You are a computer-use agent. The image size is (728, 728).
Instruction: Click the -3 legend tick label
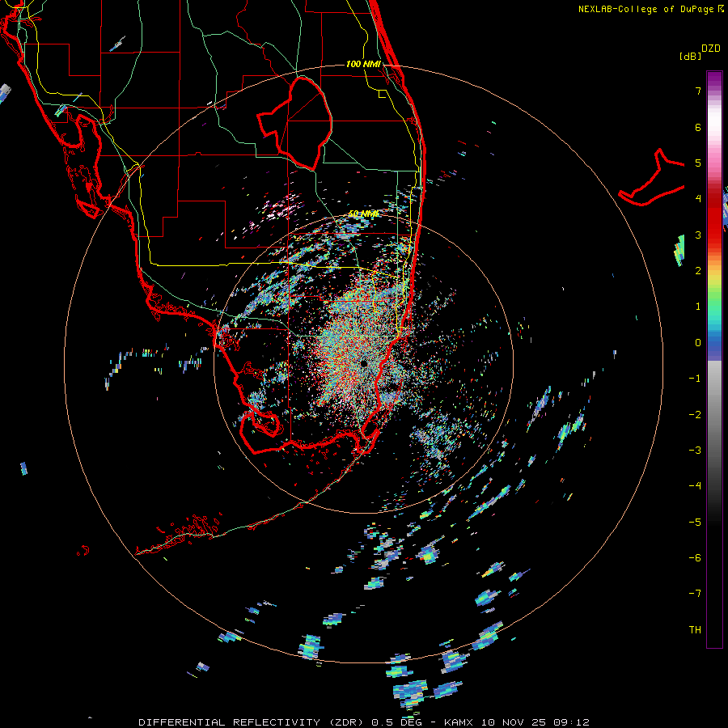point(695,451)
